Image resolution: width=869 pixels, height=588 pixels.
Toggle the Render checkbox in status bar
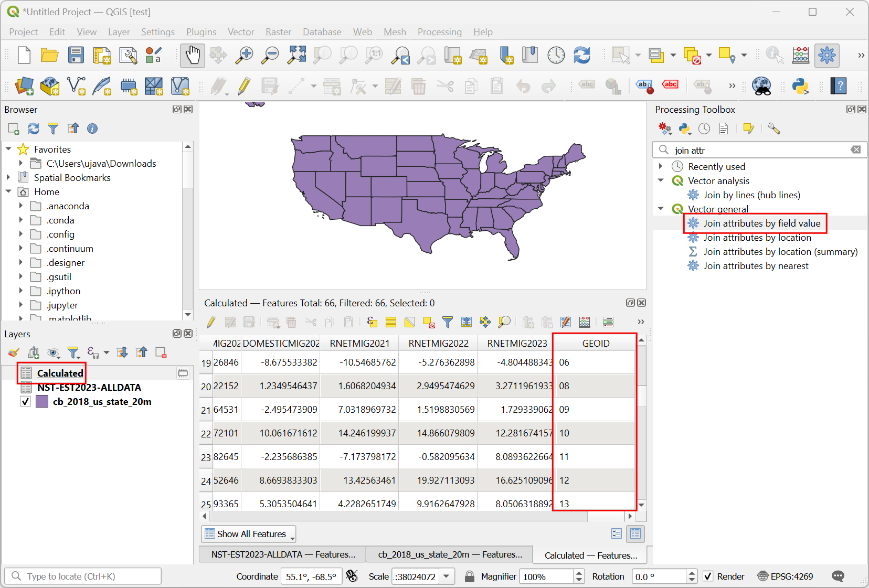(708, 576)
